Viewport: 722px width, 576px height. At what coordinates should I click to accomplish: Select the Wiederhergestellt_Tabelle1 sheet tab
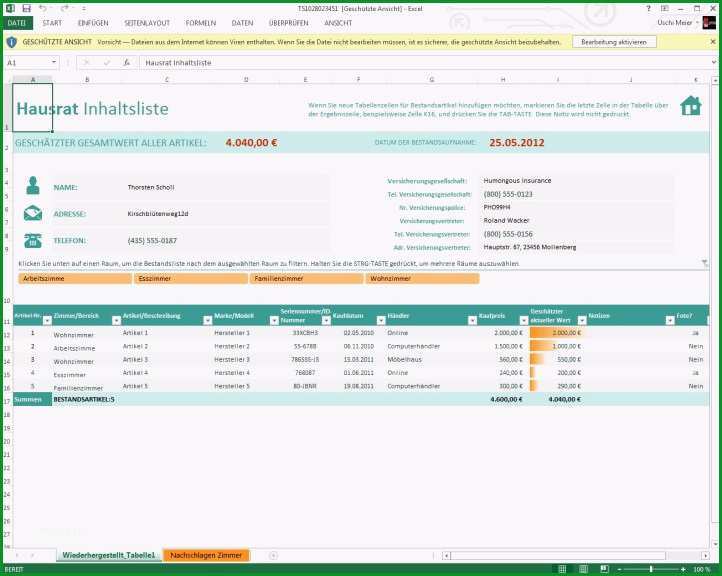[x=109, y=555]
